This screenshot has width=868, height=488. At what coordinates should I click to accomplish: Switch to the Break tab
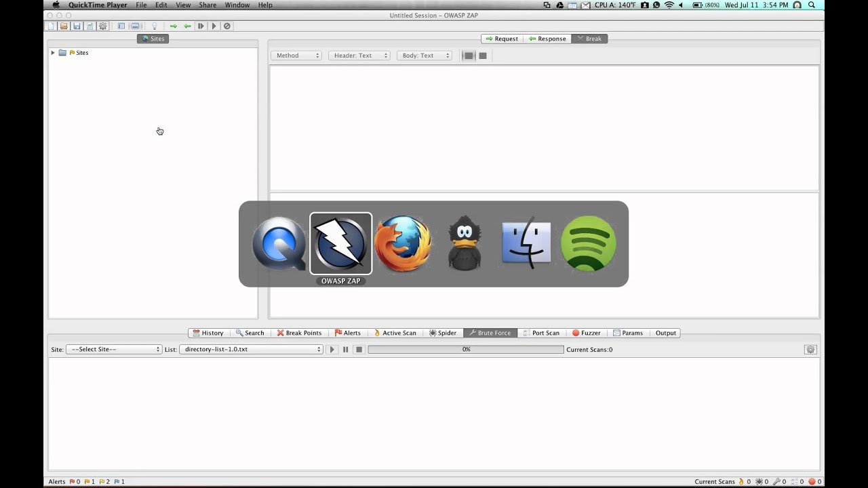tap(589, 39)
